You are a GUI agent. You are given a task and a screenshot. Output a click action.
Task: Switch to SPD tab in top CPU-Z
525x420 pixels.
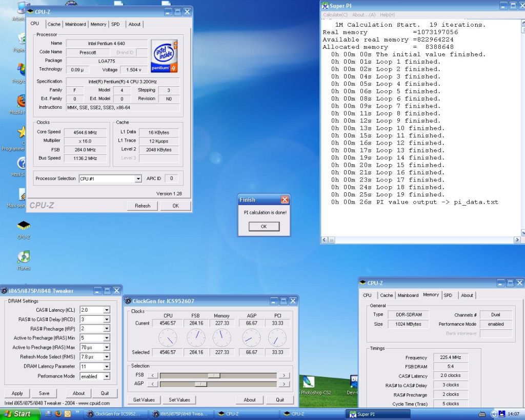point(115,24)
